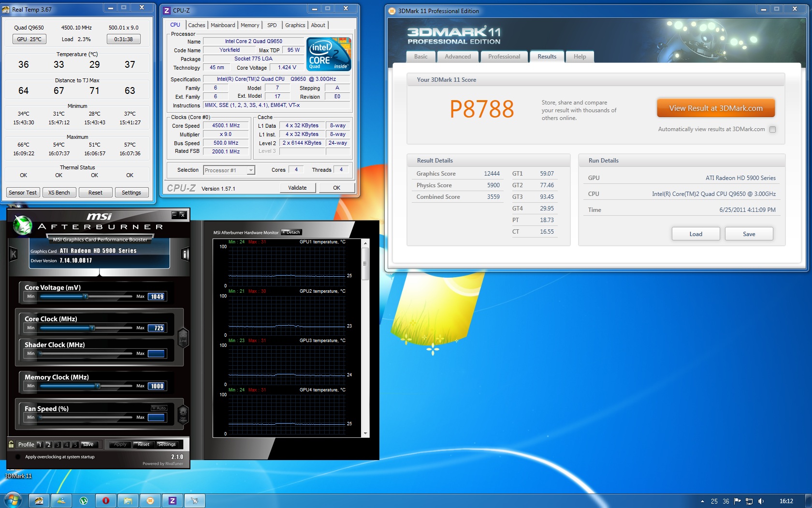The image size is (812, 508).
Task: Show hidden tray icons arrow
Action: pos(702,501)
